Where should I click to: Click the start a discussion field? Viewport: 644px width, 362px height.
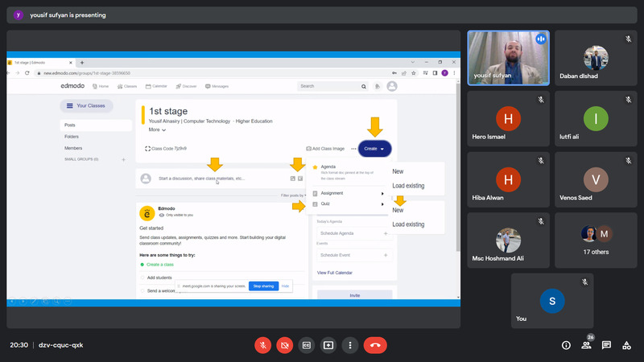pyautogui.click(x=201, y=179)
